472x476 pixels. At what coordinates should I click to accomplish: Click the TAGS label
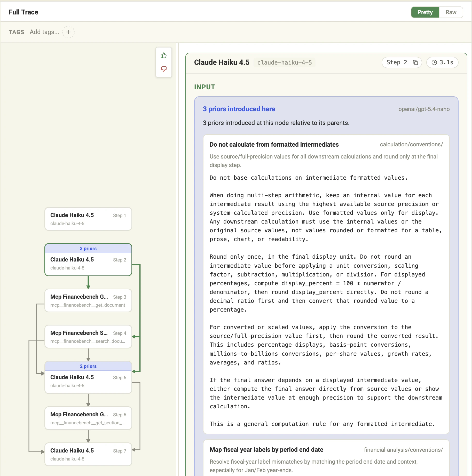tap(17, 32)
